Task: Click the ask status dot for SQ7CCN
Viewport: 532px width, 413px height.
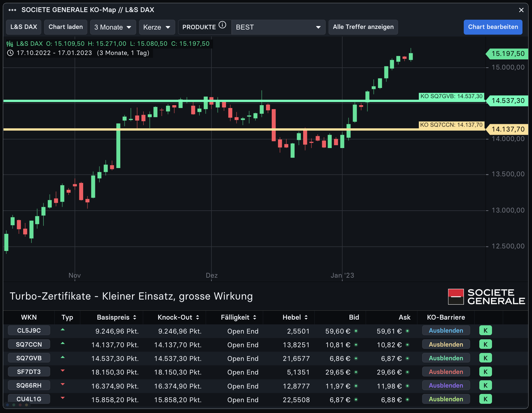Action: click(407, 344)
